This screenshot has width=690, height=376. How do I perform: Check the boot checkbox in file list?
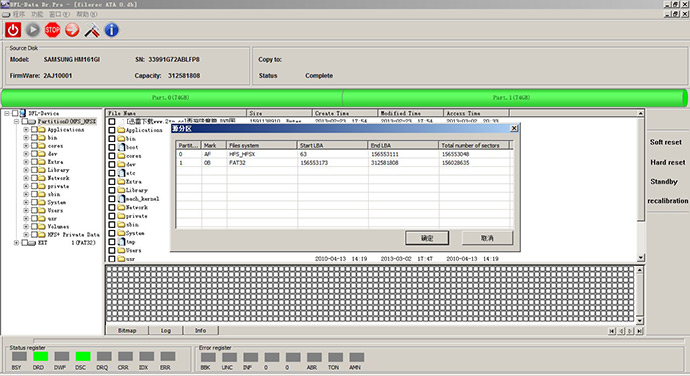pyautogui.click(x=112, y=147)
